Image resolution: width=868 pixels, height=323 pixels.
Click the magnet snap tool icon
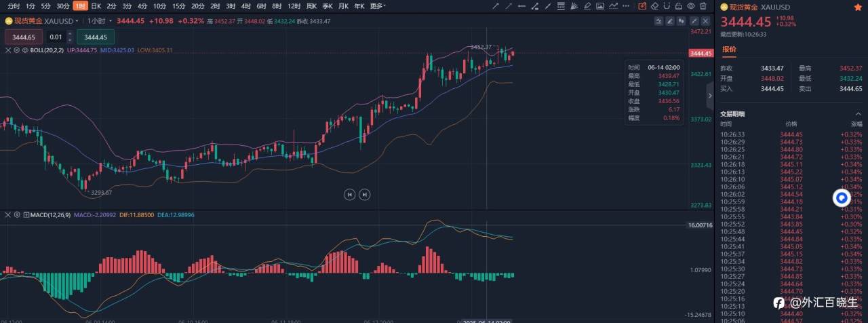tap(667, 6)
